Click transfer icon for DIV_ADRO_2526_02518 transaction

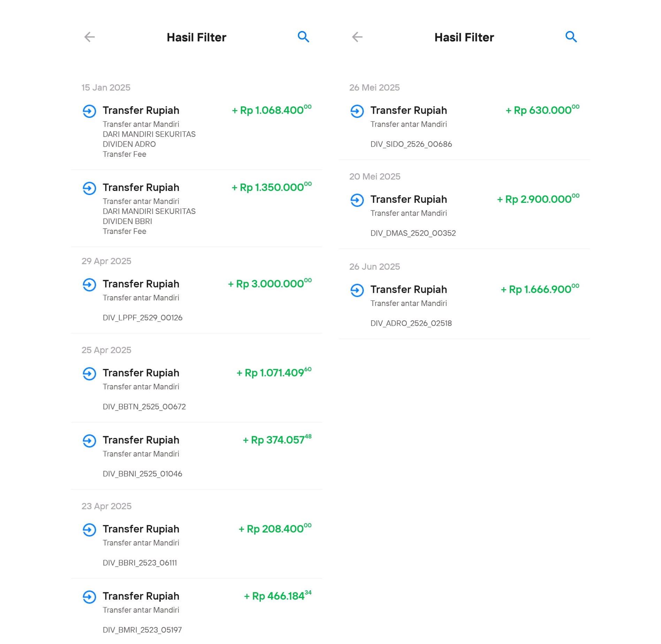357,290
